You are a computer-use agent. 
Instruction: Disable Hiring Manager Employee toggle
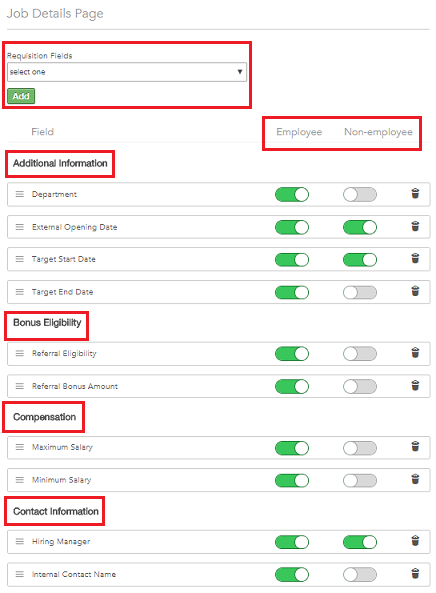[292, 542]
